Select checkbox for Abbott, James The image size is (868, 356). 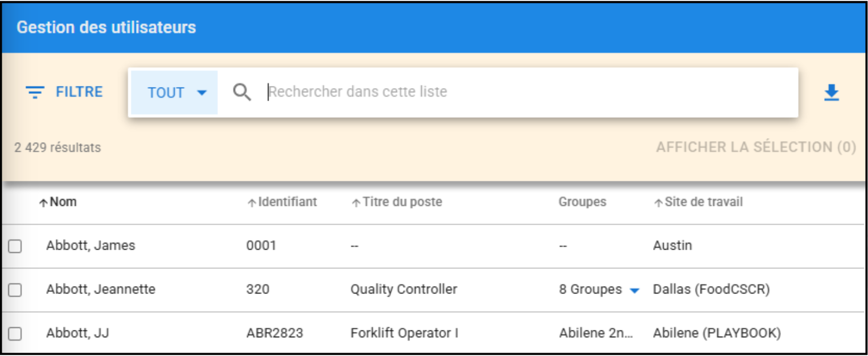pyautogui.click(x=15, y=246)
